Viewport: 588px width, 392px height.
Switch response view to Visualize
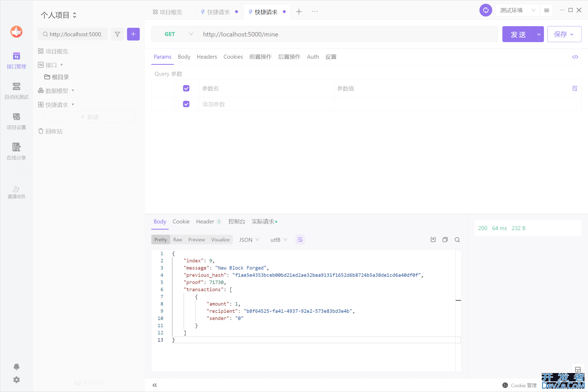tap(220, 240)
